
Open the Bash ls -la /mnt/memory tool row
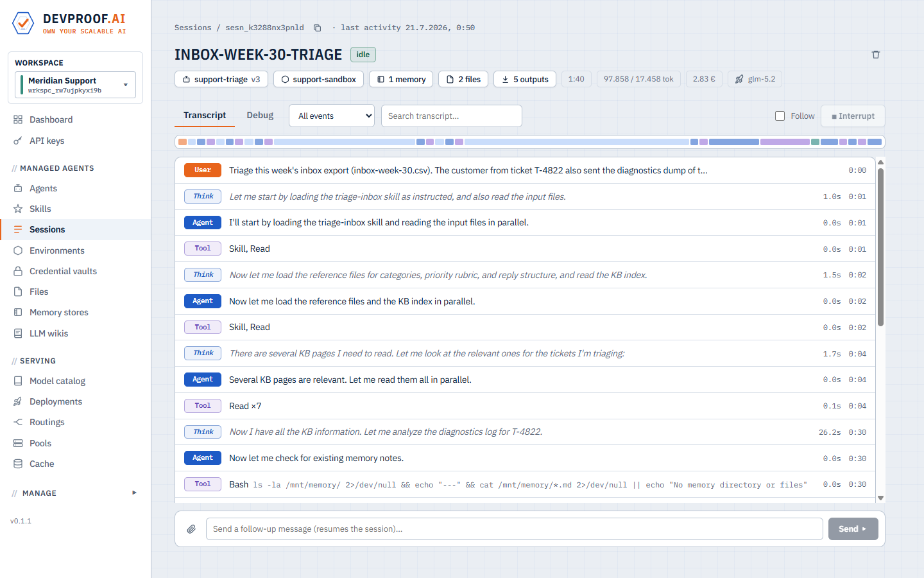525,485
